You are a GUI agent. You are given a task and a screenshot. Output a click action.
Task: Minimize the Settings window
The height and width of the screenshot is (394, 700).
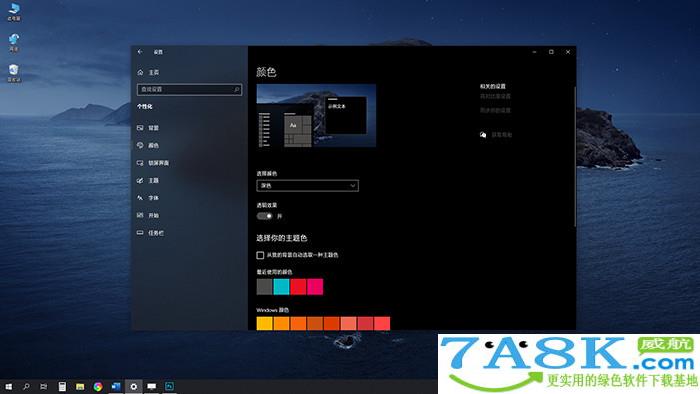pos(534,52)
